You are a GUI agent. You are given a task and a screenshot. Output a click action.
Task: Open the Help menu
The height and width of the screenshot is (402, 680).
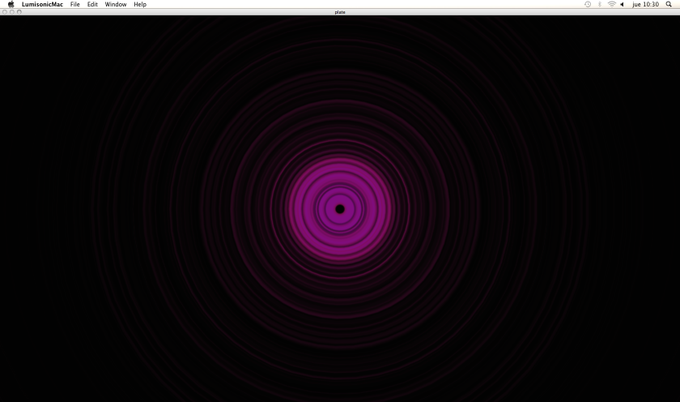click(140, 4)
